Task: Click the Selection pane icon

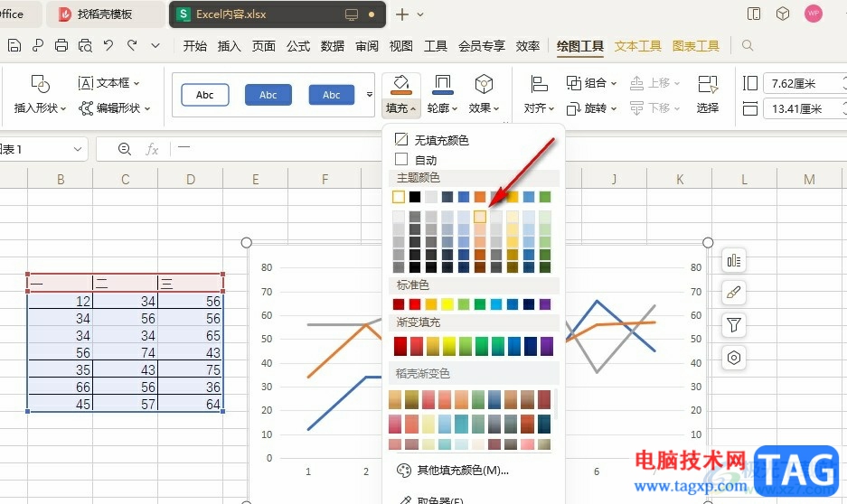Action: (x=707, y=84)
